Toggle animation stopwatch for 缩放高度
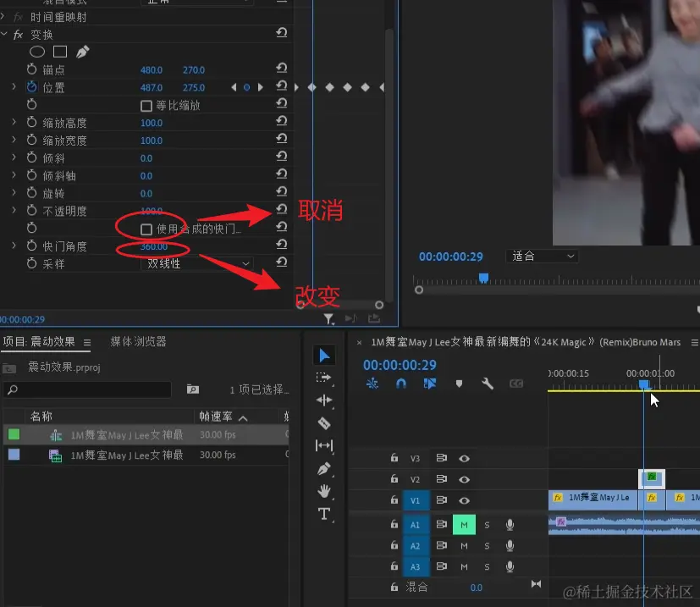The width and height of the screenshot is (700, 607). [x=31, y=122]
